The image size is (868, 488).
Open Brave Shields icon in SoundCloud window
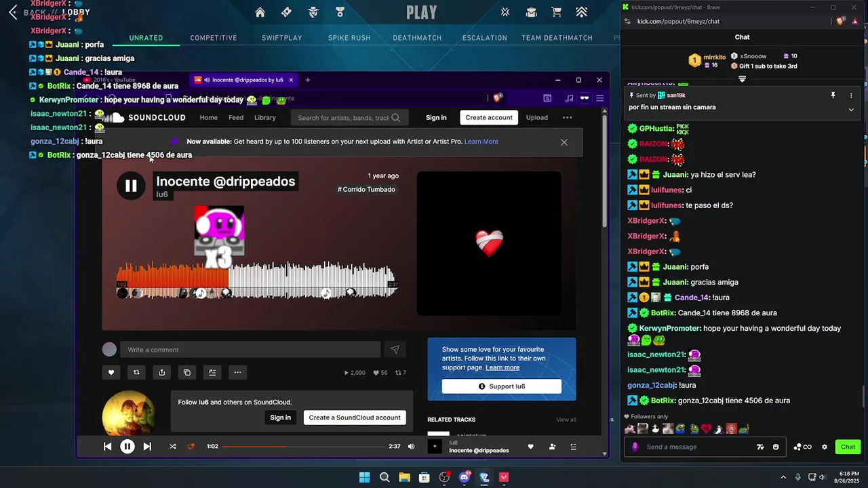497,98
